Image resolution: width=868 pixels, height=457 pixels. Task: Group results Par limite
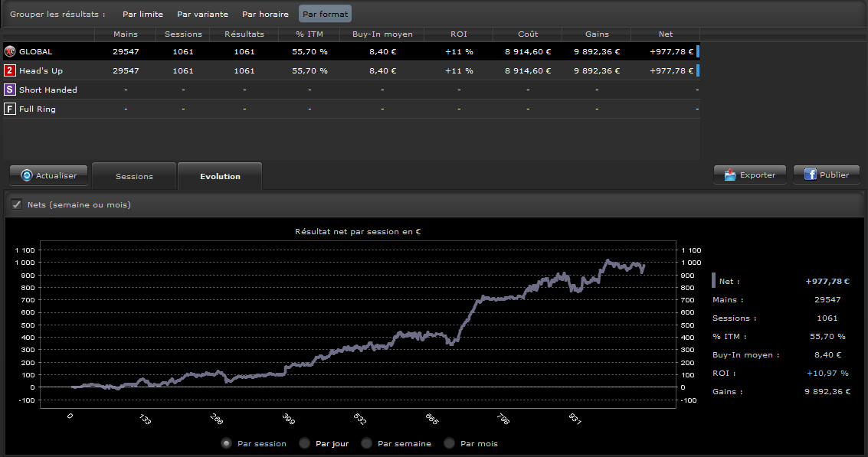click(142, 14)
